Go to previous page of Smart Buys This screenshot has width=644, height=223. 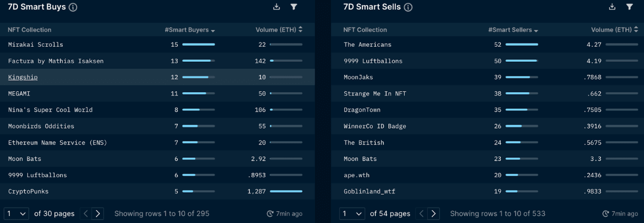(86, 214)
